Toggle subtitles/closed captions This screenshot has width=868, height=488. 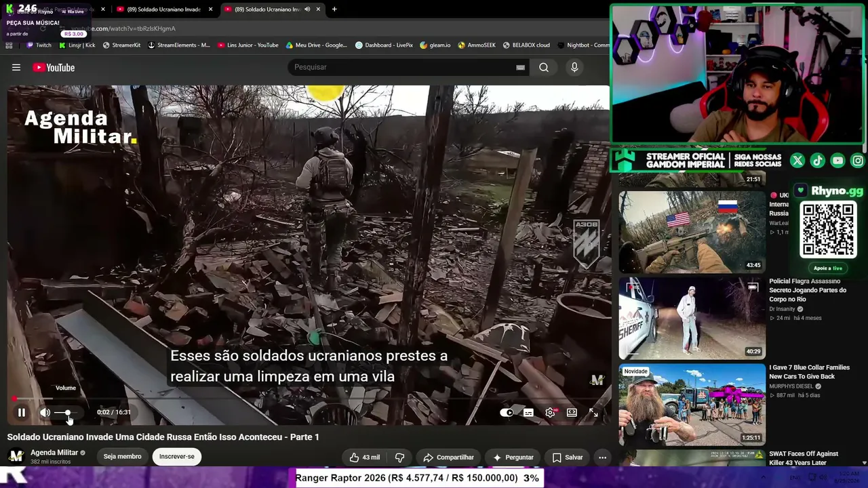528,412
